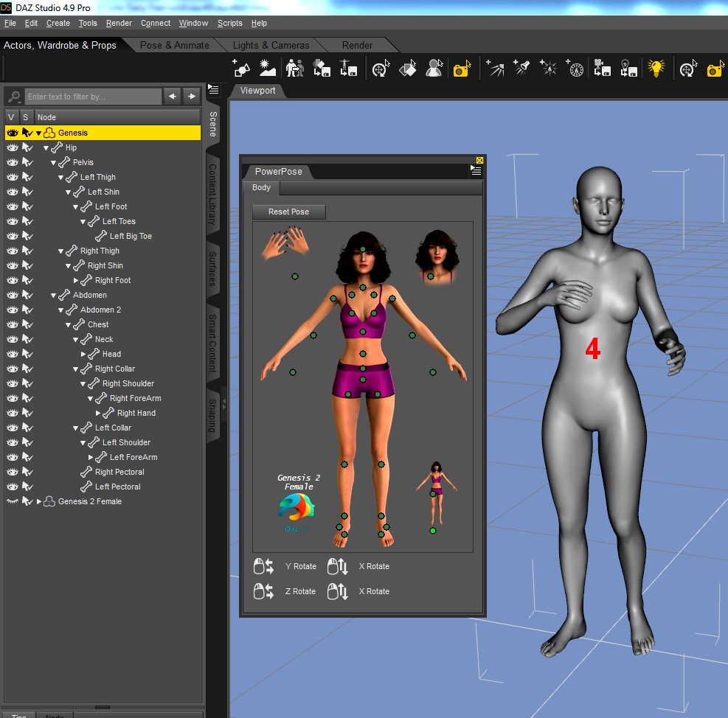
Task: Open the Scripts menu
Action: 230,23
